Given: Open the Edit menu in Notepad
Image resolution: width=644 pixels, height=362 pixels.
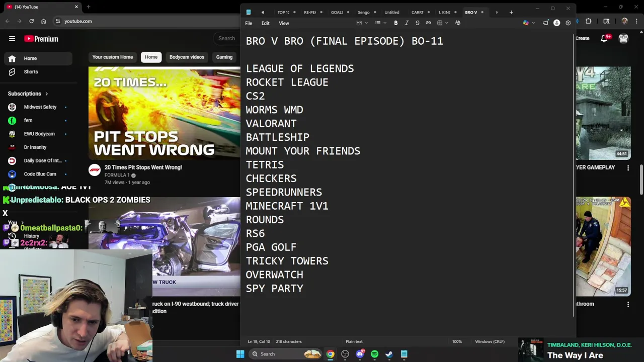Looking at the screenshot, I should tap(265, 23).
